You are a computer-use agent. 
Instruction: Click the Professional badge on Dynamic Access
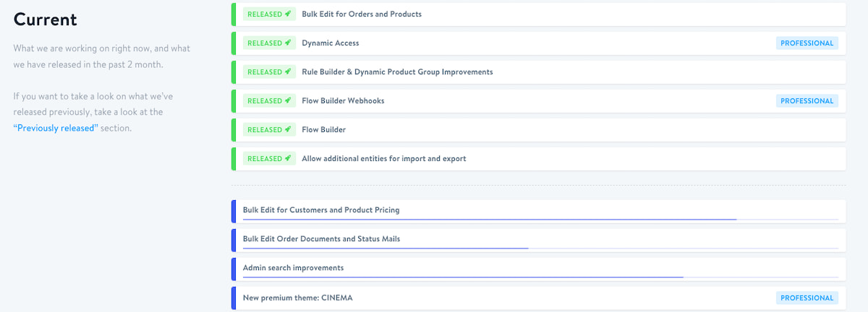(807, 43)
